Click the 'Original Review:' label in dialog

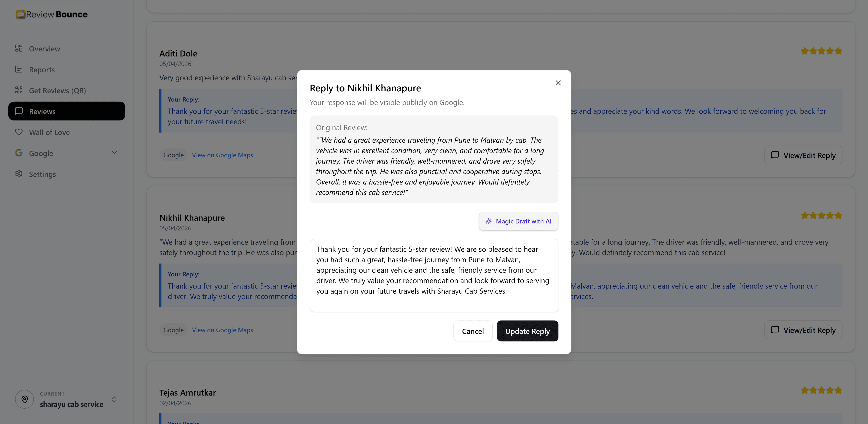[342, 128]
